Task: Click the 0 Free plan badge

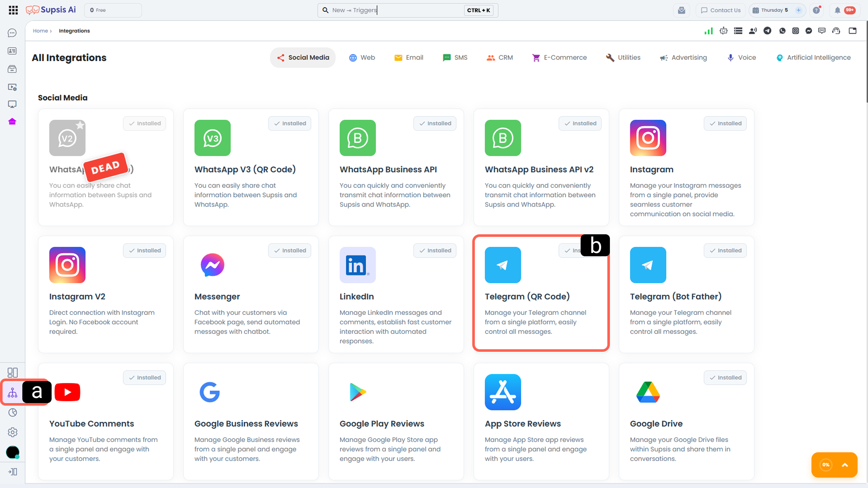Action: click(113, 10)
